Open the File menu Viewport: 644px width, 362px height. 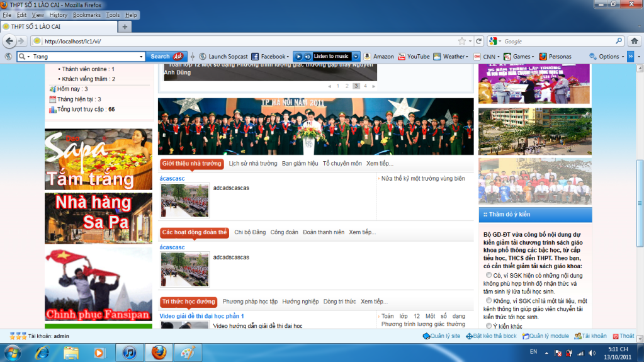point(7,15)
